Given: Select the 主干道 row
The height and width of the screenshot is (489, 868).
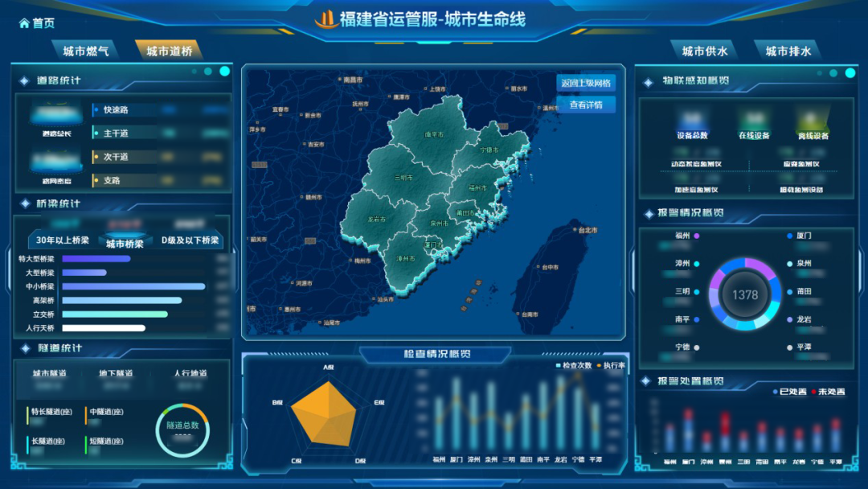Looking at the screenshot, I should coord(161,133).
